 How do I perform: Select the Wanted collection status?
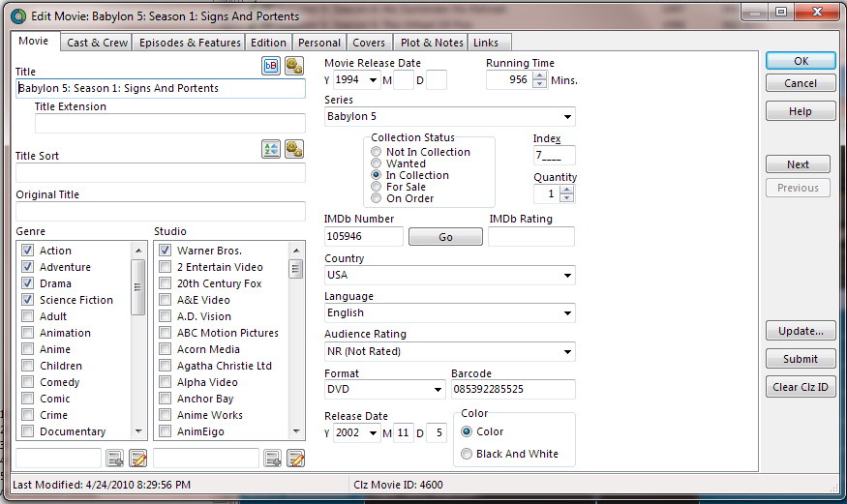tap(376, 163)
